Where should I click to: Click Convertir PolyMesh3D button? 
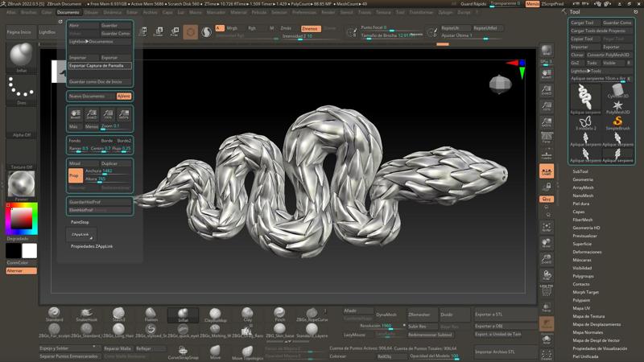[x=610, y=55]
